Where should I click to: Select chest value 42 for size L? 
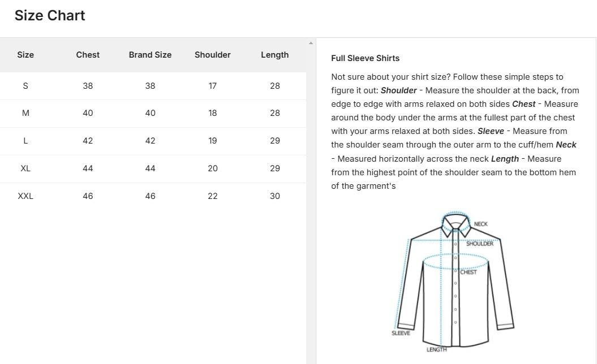[x=88, y=141]
